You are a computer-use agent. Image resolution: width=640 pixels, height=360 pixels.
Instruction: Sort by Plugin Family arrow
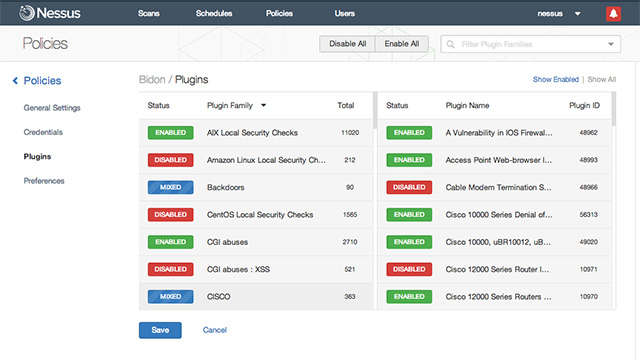point(264,105)
